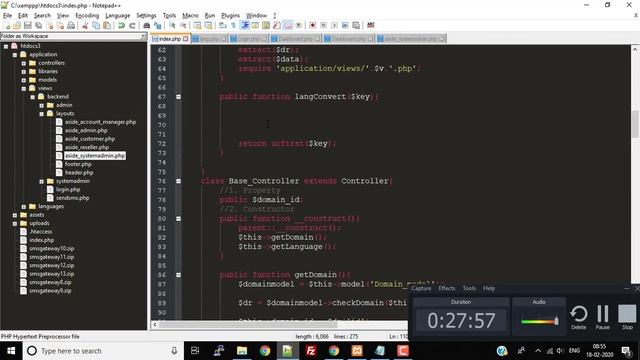Image resolution: width=640 pixels, height=360 pixels.
Task: Click the Stop Recording macro icon
Action: click(x=323, y=25)
